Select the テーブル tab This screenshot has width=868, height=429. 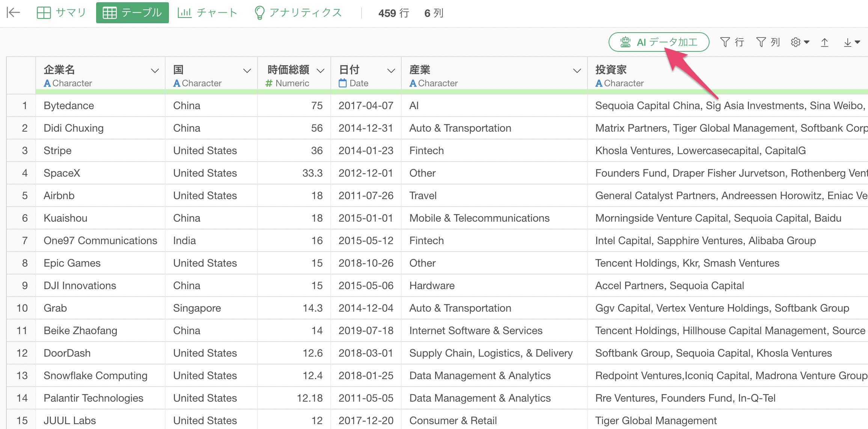(x=132, y=13)
